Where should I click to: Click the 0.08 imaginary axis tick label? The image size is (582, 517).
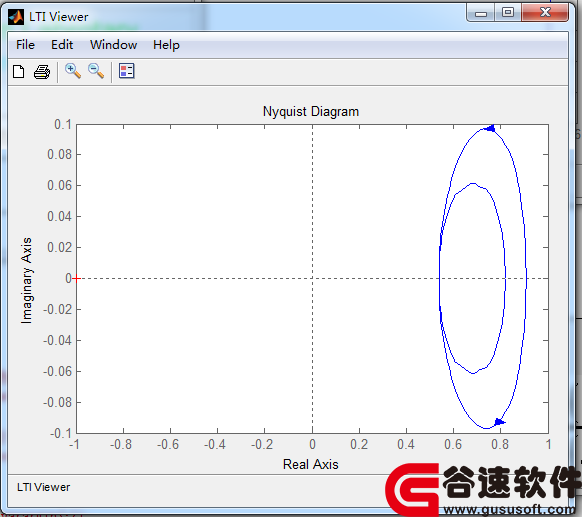point(59,154)
